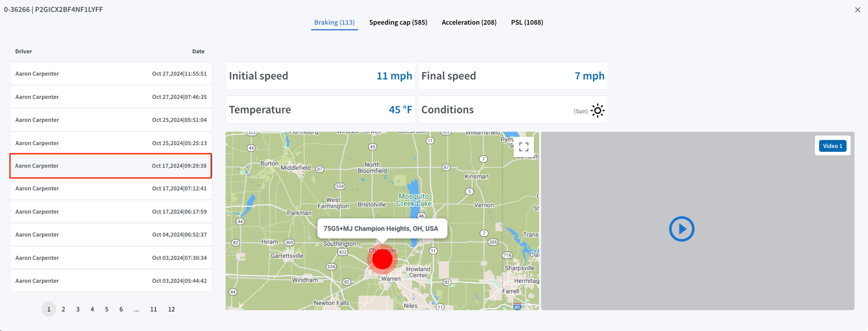Click the Date column header

coord(198,52)
